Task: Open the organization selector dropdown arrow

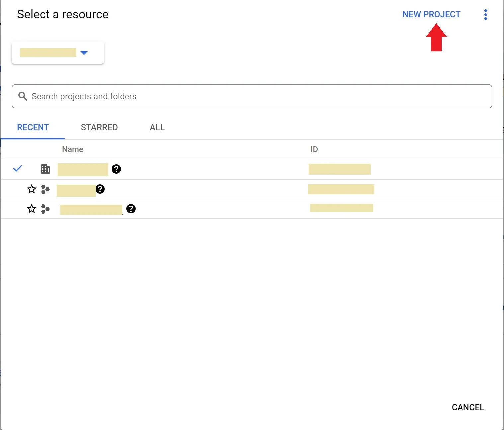Action: point(84,53)
